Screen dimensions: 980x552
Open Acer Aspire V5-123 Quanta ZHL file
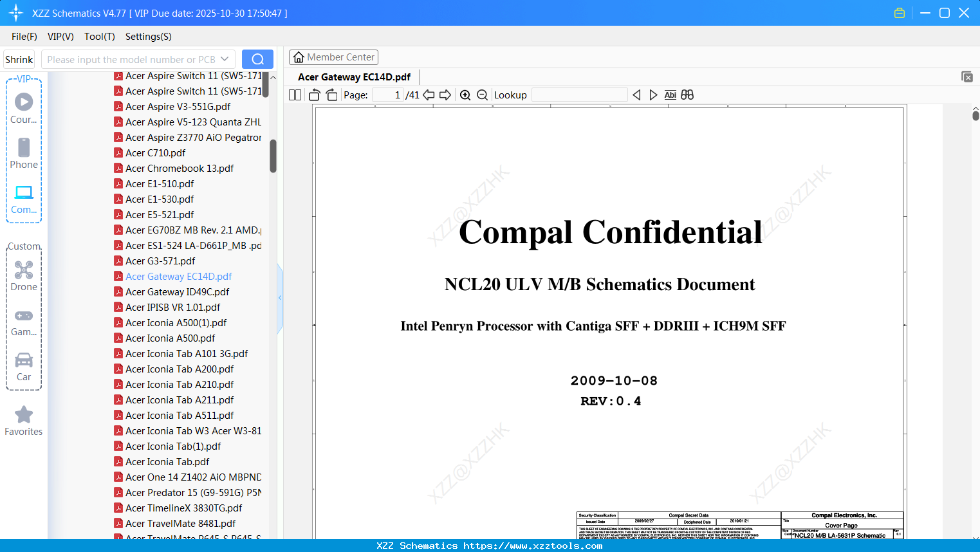(x=188, y=122)
